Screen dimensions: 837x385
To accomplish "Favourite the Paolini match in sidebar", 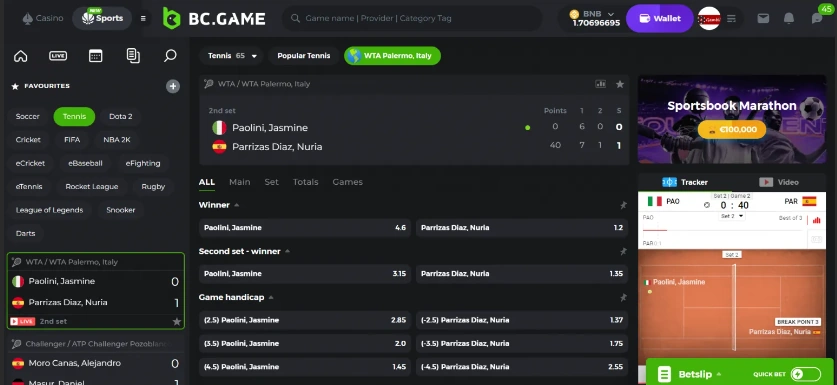I will tap(177, 321).
